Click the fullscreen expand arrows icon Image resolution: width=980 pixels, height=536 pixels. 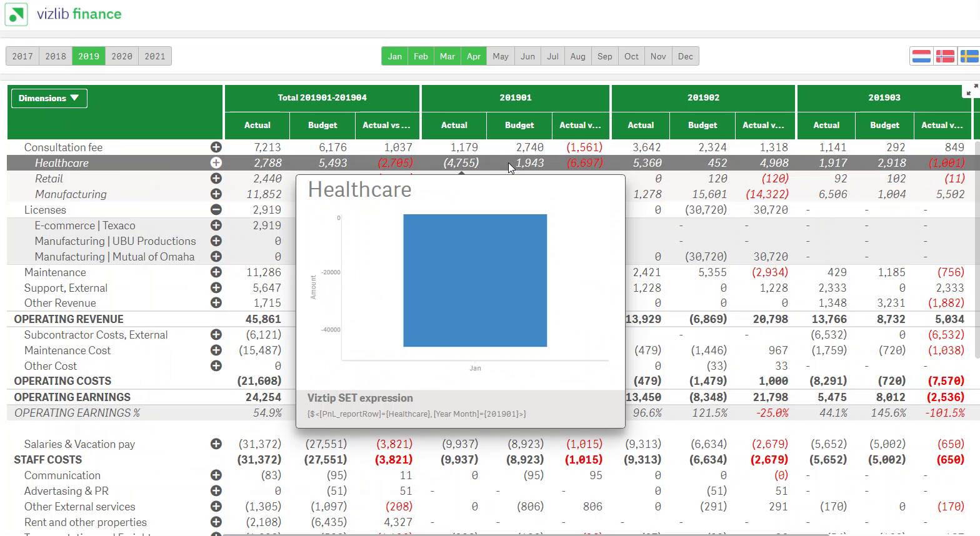[x=971, y=91]
